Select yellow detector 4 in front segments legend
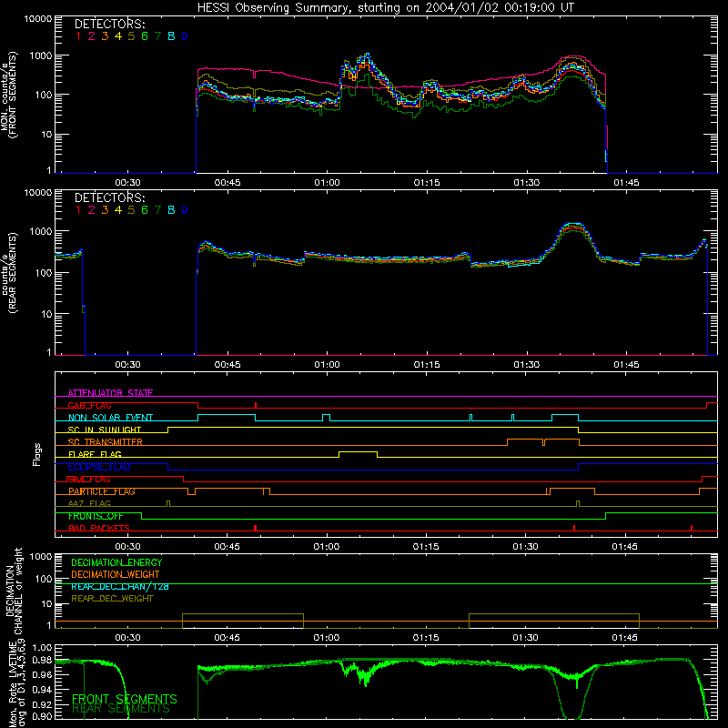Image resolution: width=728 pixels, height=728 pixels. pos(118,36)
